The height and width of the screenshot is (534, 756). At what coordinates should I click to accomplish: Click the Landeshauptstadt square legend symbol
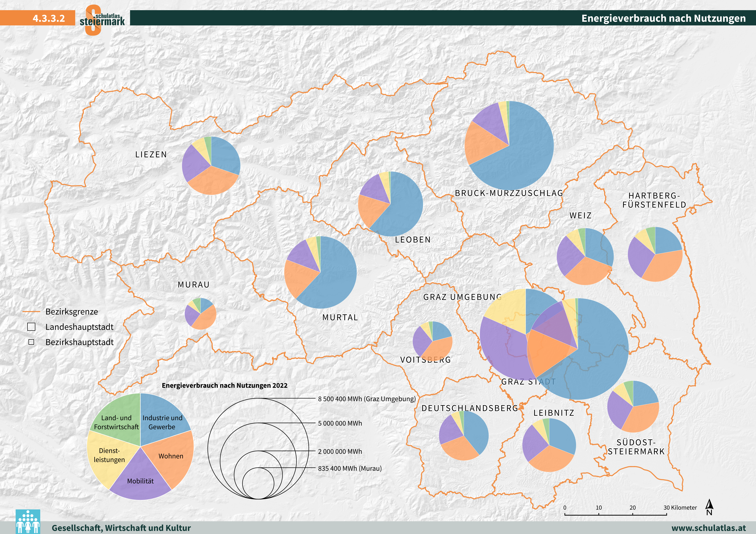tap(31, 327)
